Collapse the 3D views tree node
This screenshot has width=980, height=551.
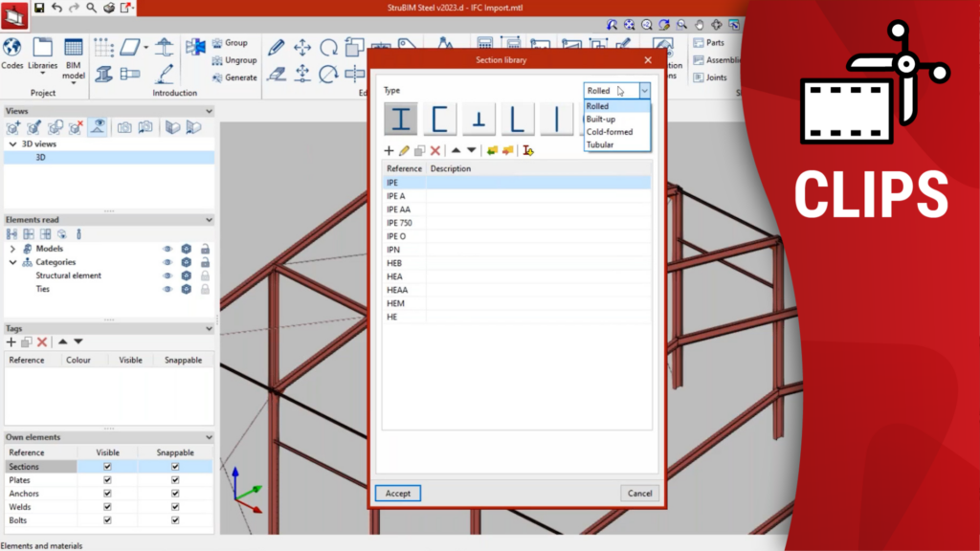click(x=12, y=143)
